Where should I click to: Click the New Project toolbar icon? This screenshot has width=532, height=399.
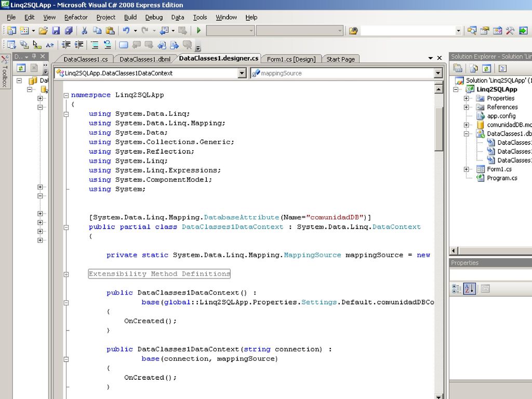(x=11, y=31)
